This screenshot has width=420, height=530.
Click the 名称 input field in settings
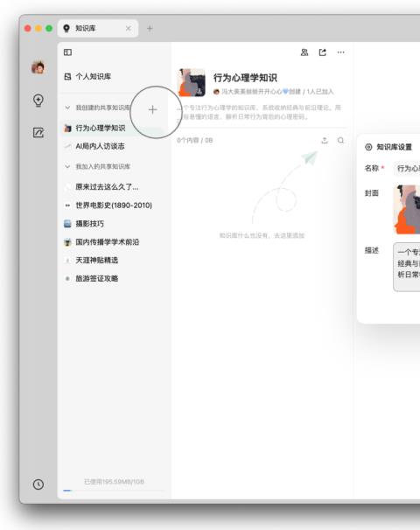(x=407, y=168)
